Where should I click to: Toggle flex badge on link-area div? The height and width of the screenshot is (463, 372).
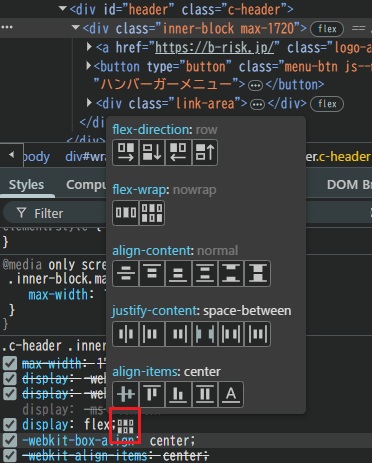click(327, 104)
